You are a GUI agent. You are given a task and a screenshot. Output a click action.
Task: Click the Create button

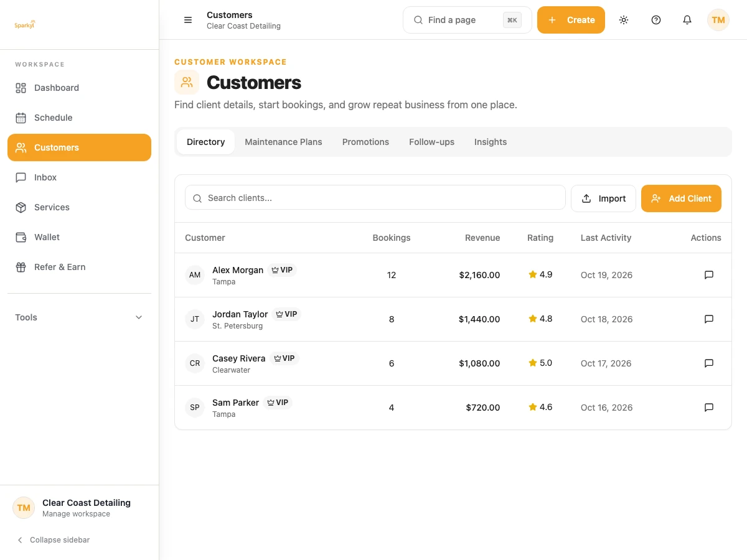tap(571, 20)
